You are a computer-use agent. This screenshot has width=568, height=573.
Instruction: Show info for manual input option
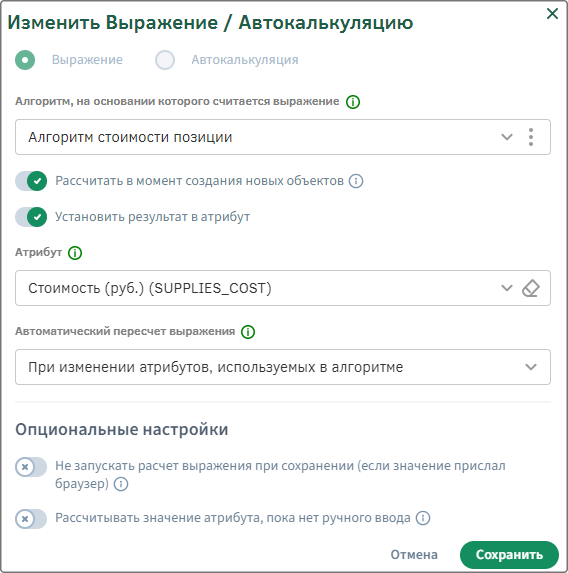point(423,518)
